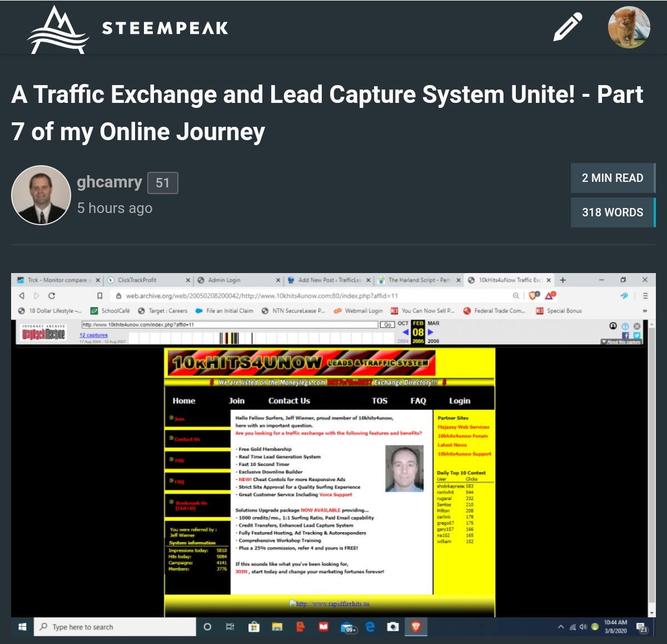Click the 318 WORDS badge
This screenshot has width=667, height=644.
pos(613,212)
